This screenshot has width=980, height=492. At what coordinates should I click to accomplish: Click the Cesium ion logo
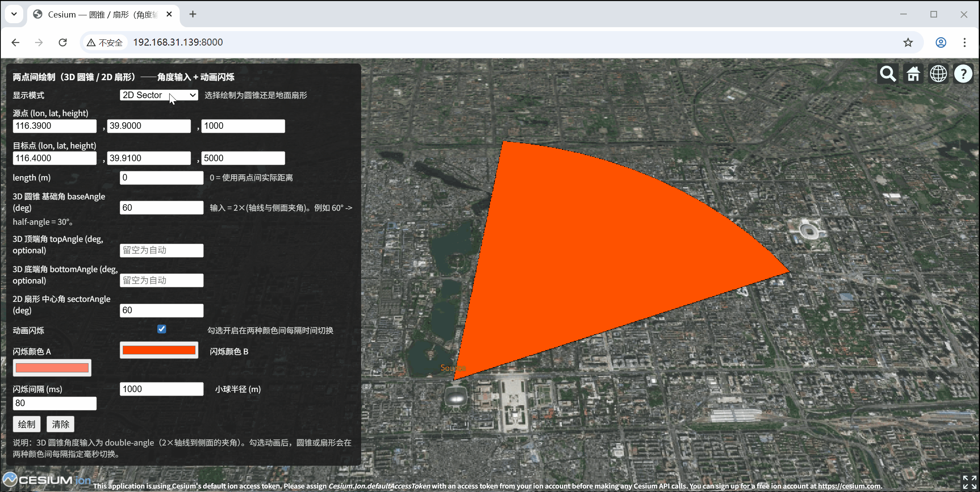coord(46,480)
